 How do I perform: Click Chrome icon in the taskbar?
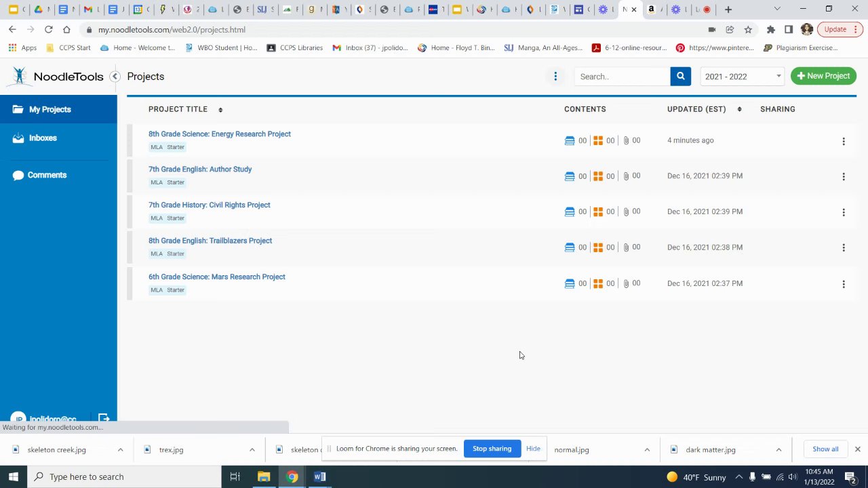(x=292, y=476)
